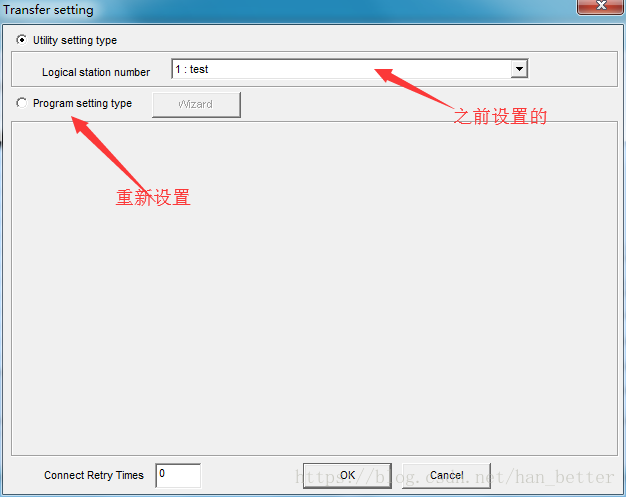The image size is (626, 497).
Task: Select the Utility setting type radio button
Action: click(22, 40)
